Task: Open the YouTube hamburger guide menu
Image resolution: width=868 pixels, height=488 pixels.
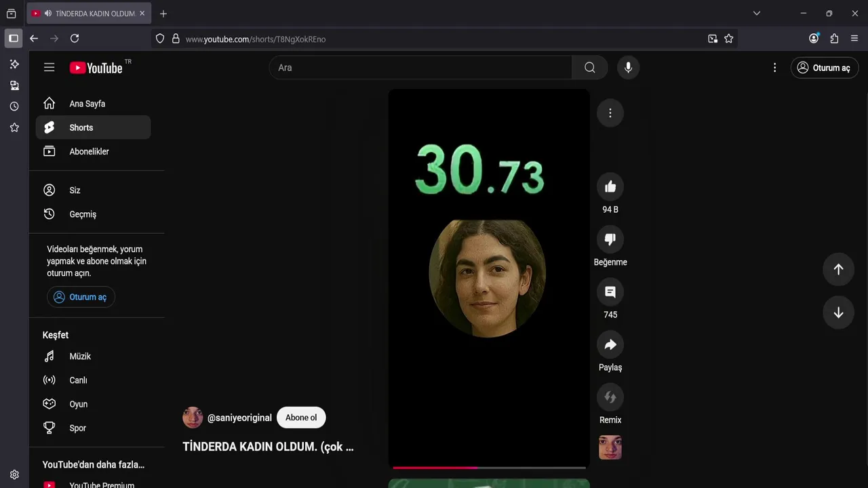Action: [49, 67]
